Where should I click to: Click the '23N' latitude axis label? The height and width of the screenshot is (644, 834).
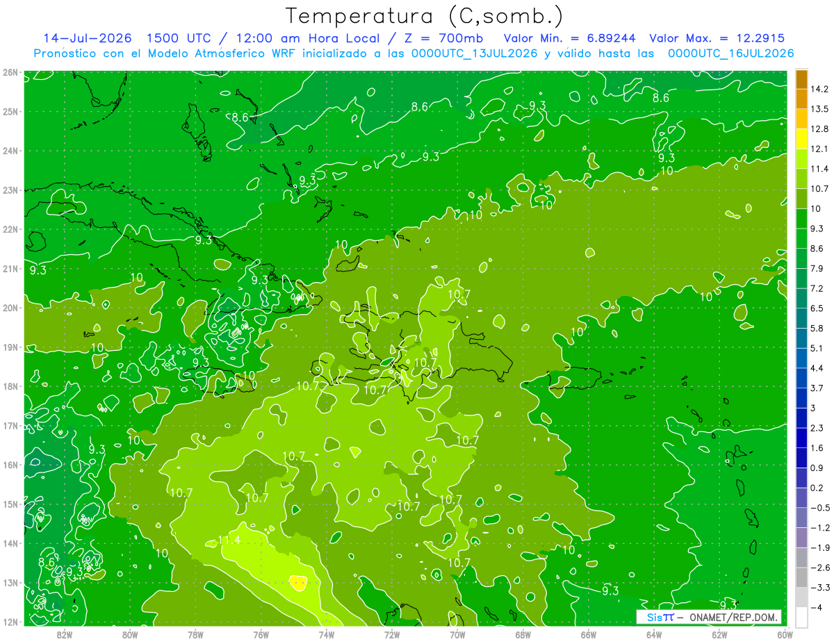(x=10, y=190)
